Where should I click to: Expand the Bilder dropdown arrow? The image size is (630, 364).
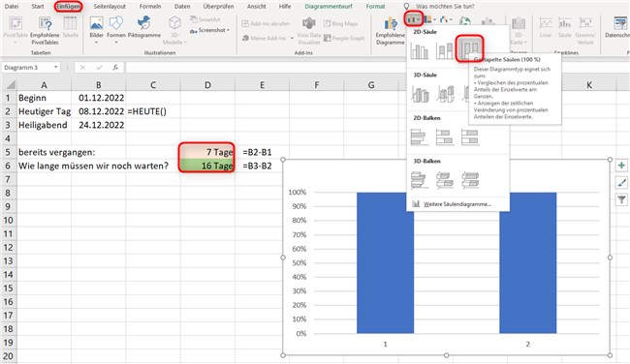96,43
